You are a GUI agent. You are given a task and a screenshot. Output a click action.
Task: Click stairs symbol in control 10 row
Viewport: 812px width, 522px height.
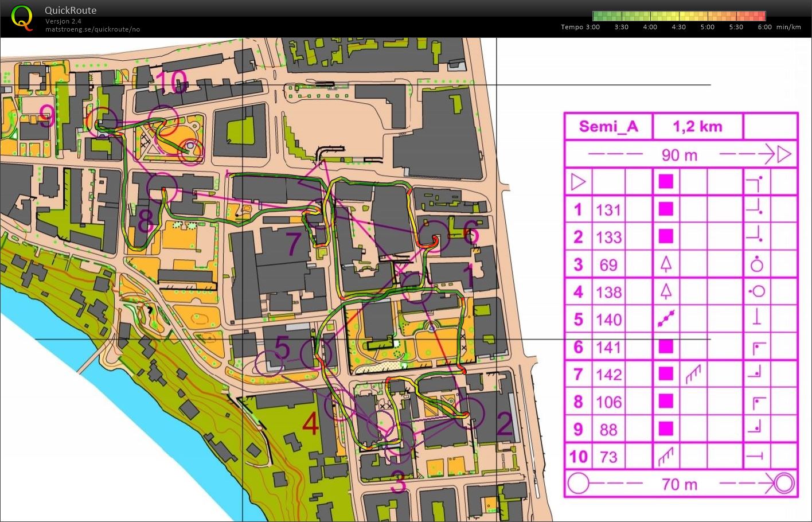click(x=665, y=457)
